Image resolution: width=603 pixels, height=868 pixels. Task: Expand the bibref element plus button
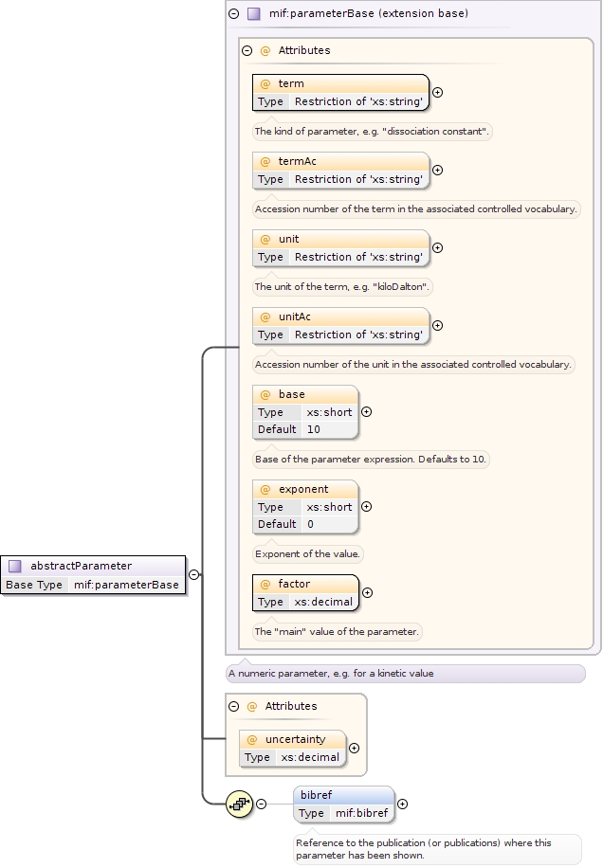pyautogui.click(x=402, y=804)
